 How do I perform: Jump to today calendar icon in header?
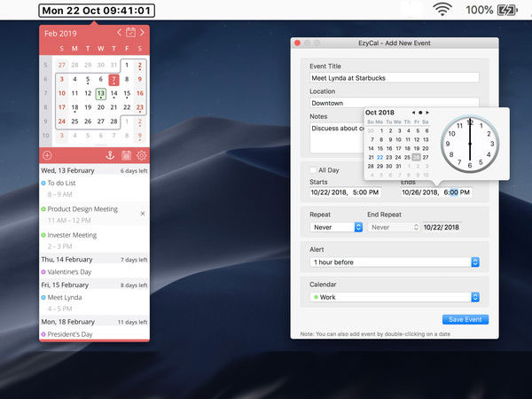click(x=130, y=33)
